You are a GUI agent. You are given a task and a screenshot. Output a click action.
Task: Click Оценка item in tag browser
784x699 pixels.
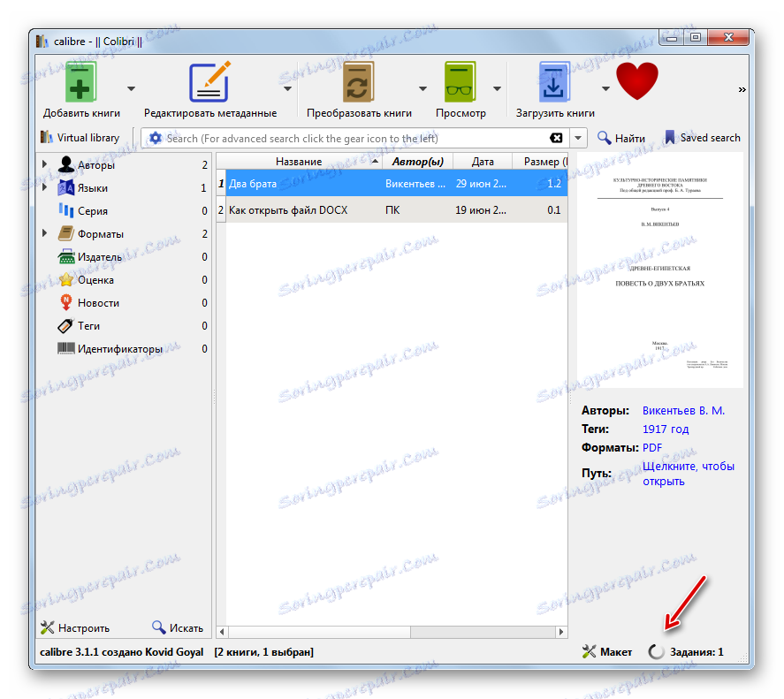tap(95, 279)
